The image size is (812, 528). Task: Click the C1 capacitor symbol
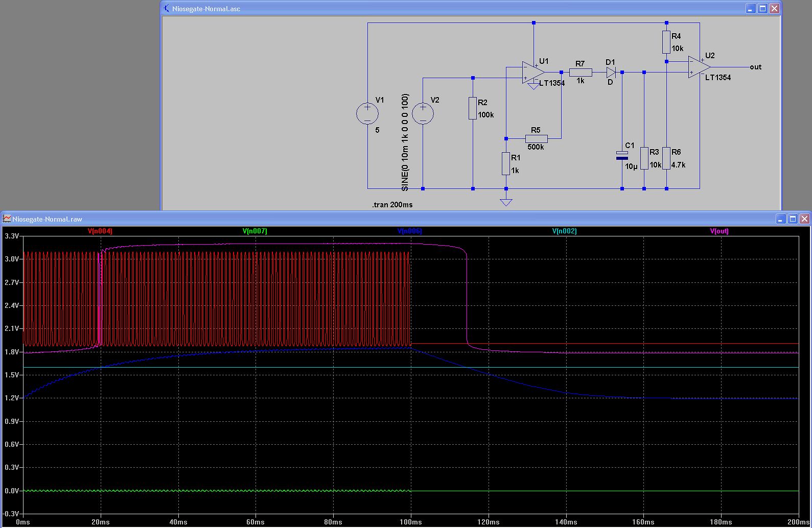pyautogui.click(x=622, y=155)
